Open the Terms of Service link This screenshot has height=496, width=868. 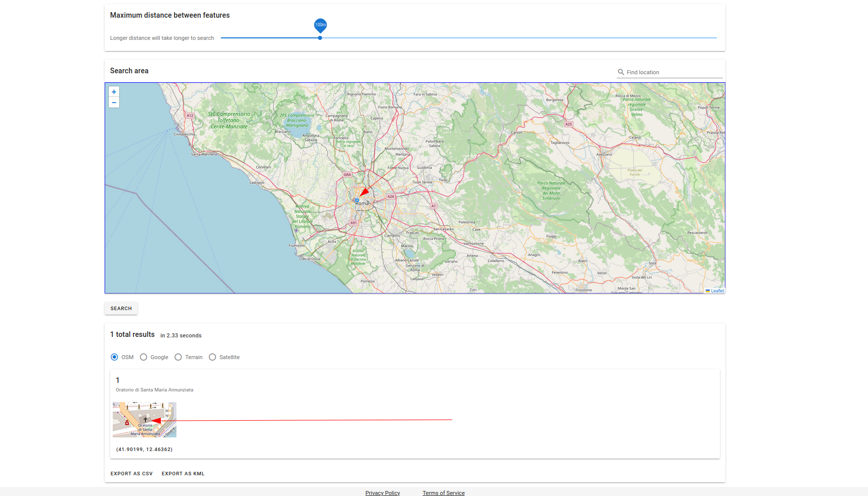pos(443,493)
